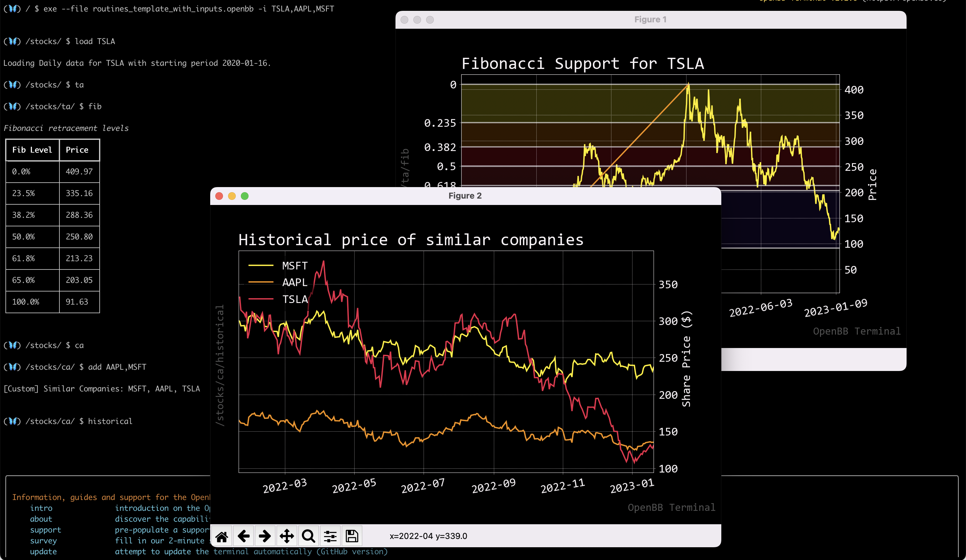Click the 2022-06-03 date label in Figure 1
This screenshot has height=560, width=966.
[761, 308]
